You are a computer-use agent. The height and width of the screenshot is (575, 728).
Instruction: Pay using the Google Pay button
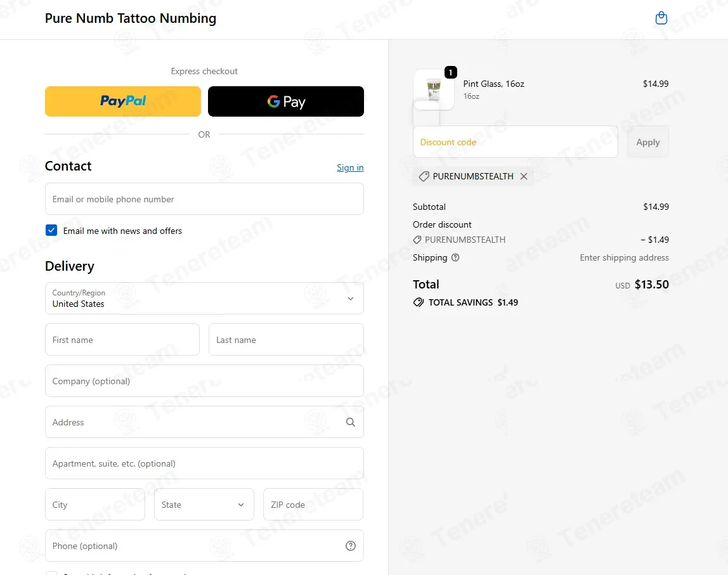pos(286,101)
